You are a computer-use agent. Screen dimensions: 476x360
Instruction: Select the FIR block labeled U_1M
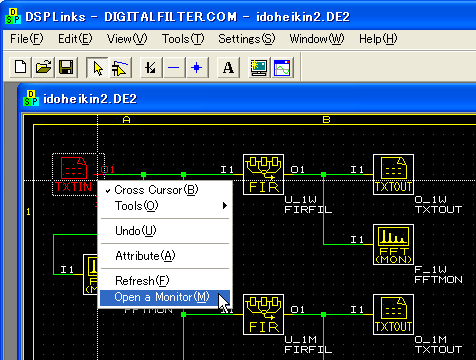[263, 314]
